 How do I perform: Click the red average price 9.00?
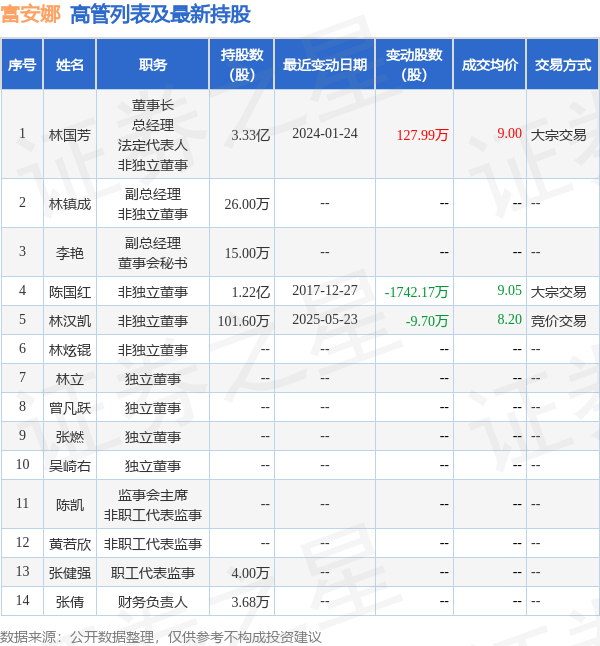509,133
